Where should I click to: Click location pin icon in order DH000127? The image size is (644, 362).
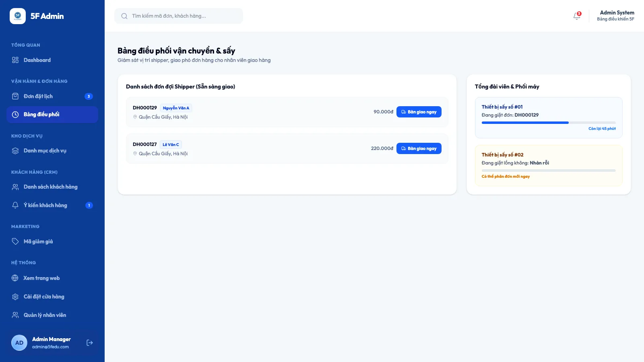pos(135,154)
